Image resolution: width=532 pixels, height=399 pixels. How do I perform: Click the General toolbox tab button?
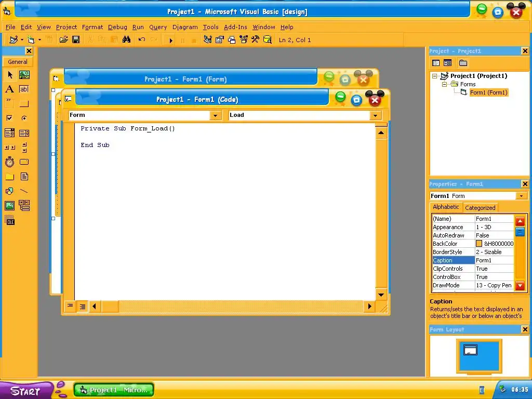(x=18, y=62)
